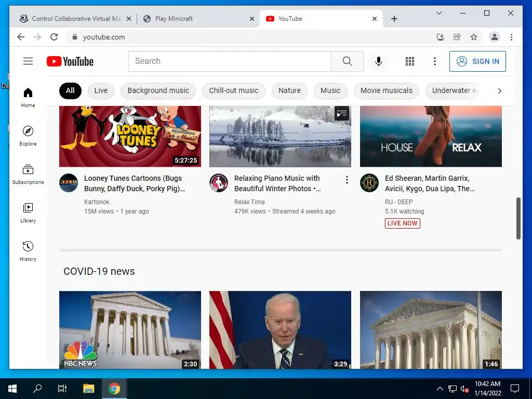The width and height of the screenshot is (532, 399).
Task: Click the search magnifier button
Action: [347, 61]
